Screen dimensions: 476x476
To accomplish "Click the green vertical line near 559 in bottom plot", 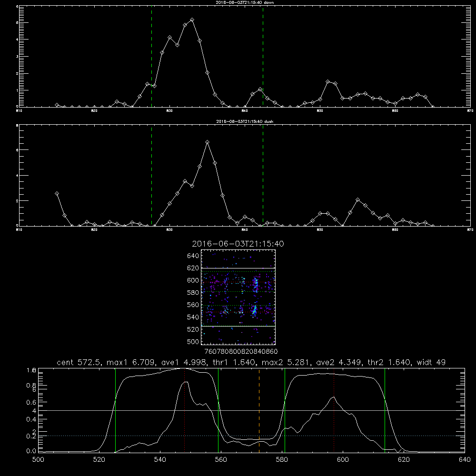I will 218,410.
